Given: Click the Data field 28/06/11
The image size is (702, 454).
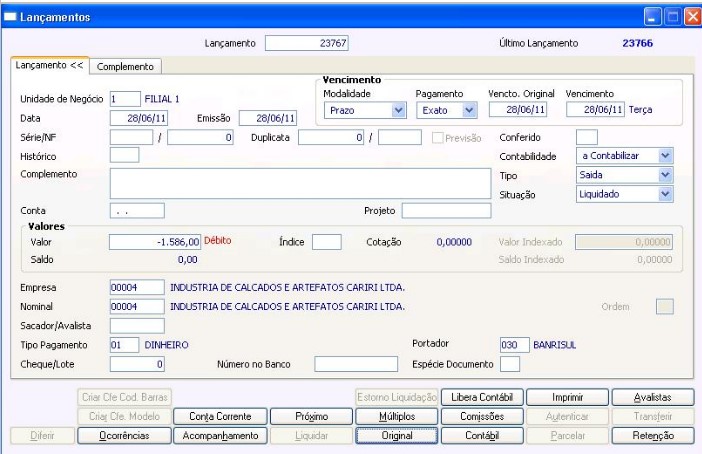Looking at the screenshot, I should pyautogui.click(x=139, y=118).
